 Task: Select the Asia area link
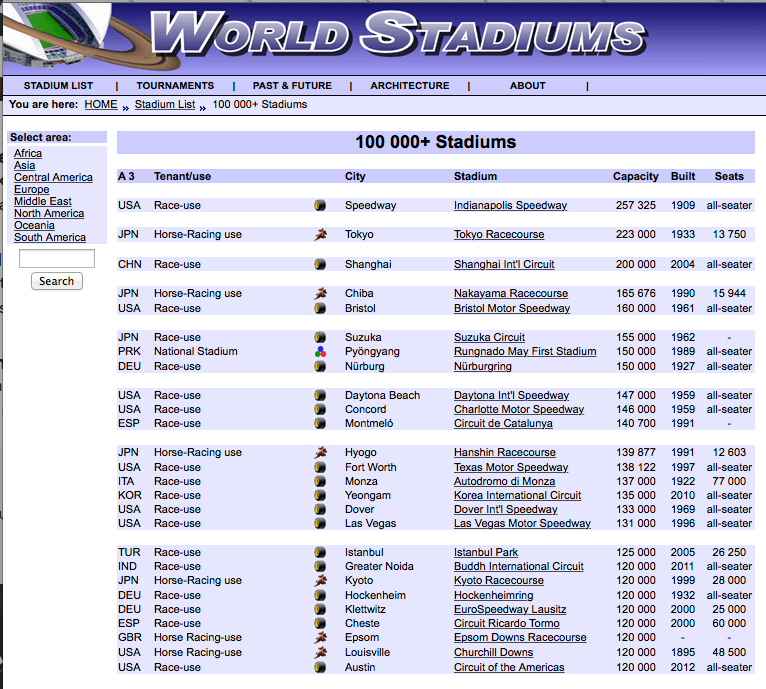click(x=24, y=165)
